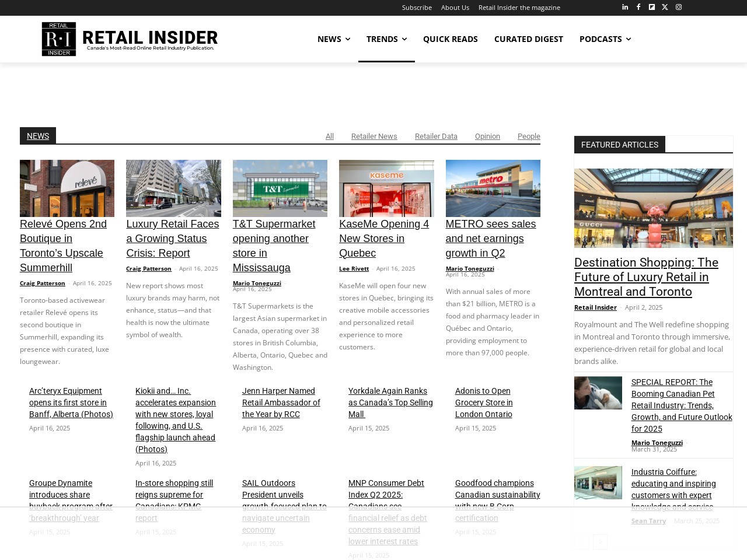Open 'Industria Coiffure: educating and inspiring' article
The width and height of the screenshot is (747, 560).
673,489
